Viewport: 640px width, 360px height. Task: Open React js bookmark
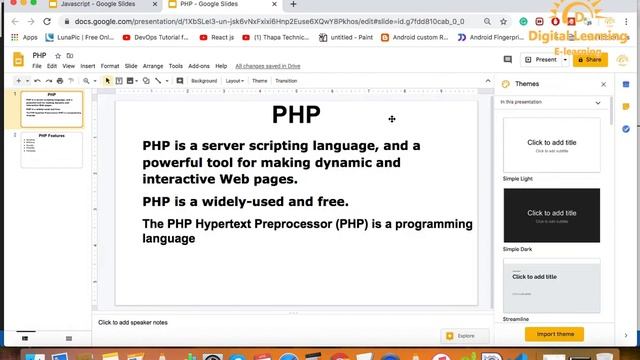(217, 37)
